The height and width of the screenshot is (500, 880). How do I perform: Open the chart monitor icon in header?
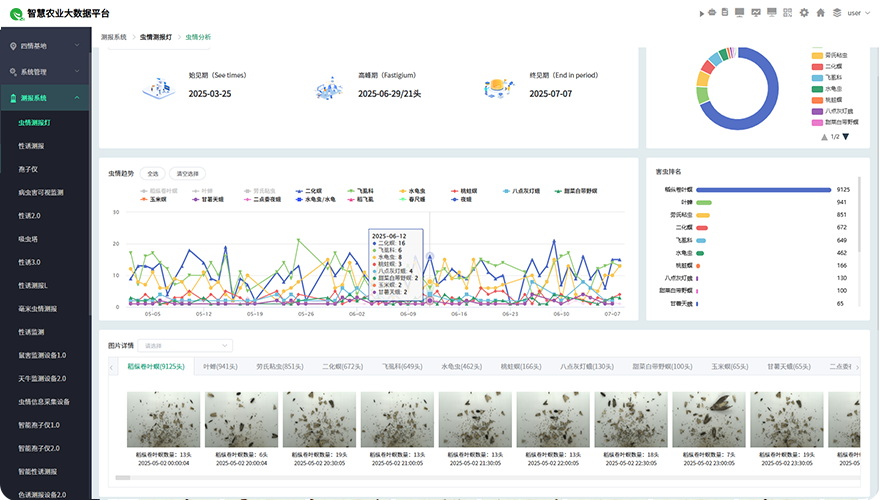coord(756,13)
